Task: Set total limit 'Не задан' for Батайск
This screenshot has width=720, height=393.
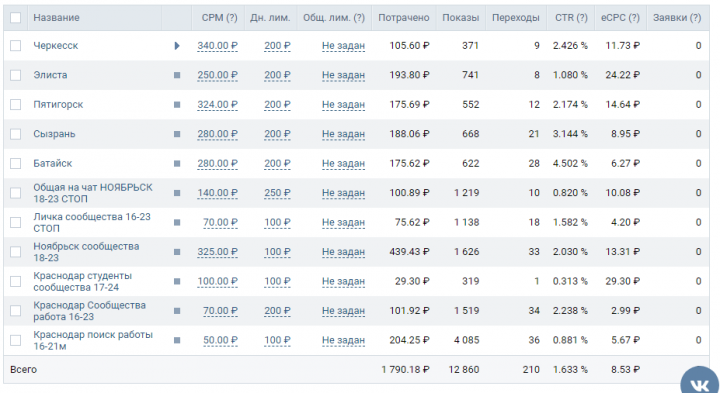Action: pyautogui.click(x=343, y=163)
